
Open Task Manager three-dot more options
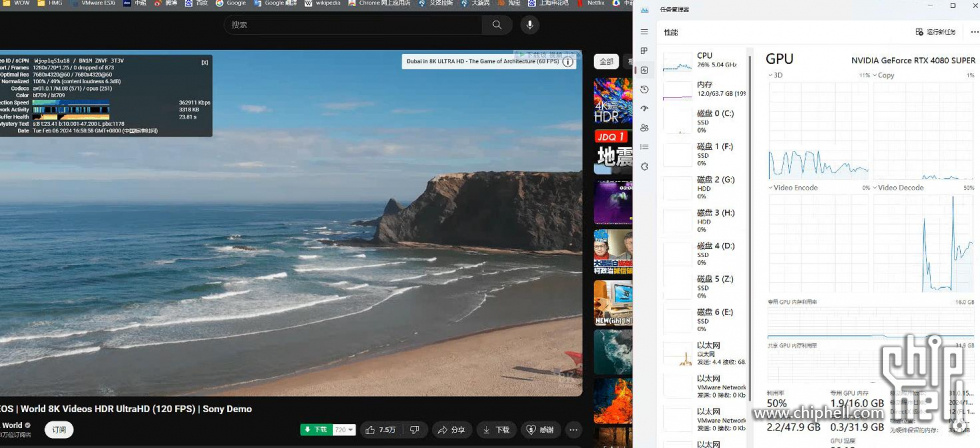974,32
